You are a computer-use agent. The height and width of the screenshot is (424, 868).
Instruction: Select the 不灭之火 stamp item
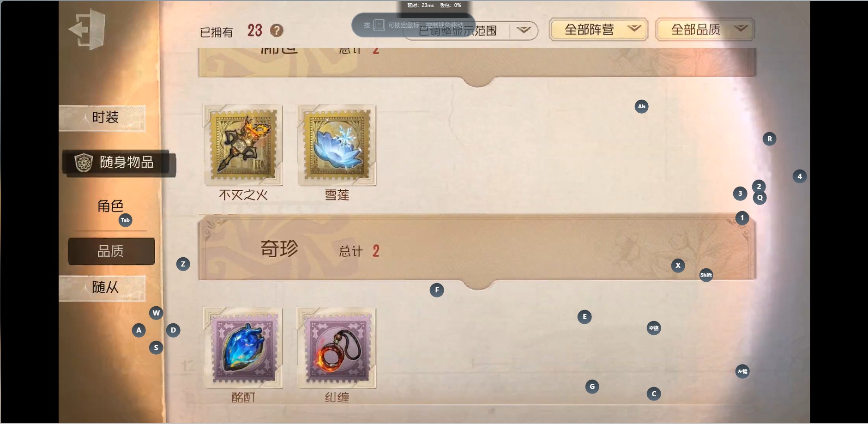coord(243,145)
